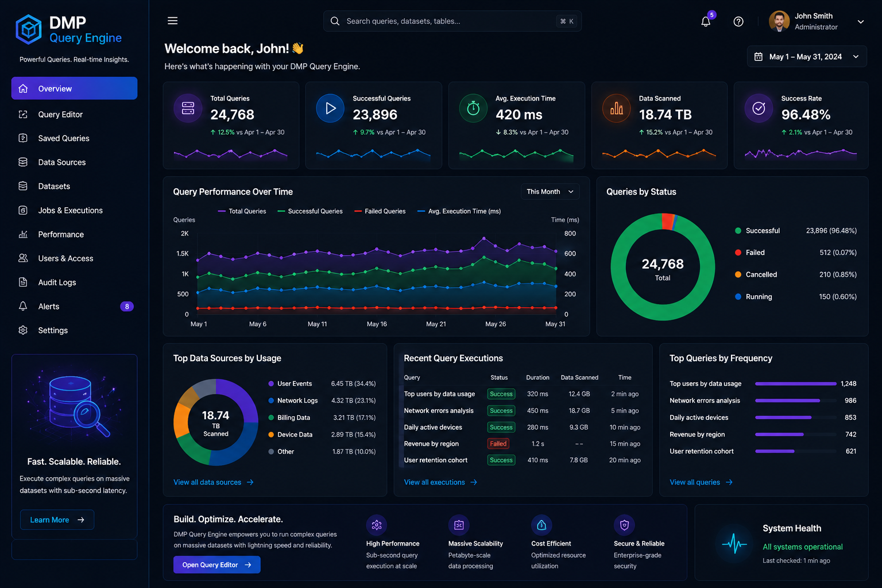
Task: Open the May 1 – May 31, 2024 date dropdown
Action: point(807,57)
